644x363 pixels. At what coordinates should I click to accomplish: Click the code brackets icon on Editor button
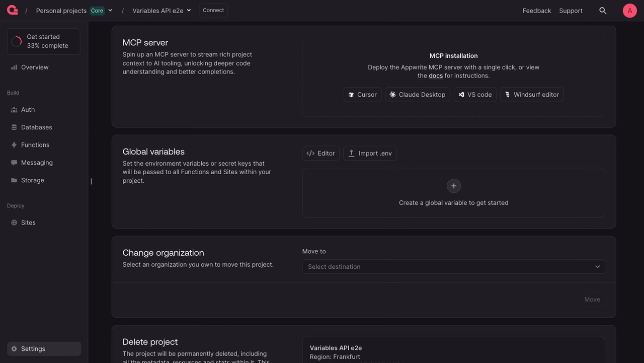310,153
